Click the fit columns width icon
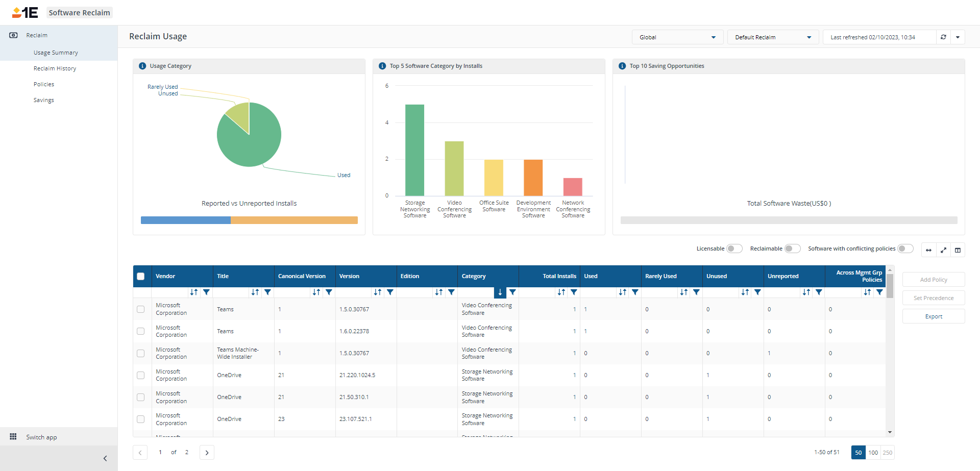Screen dimensions: 980x471 928,250
